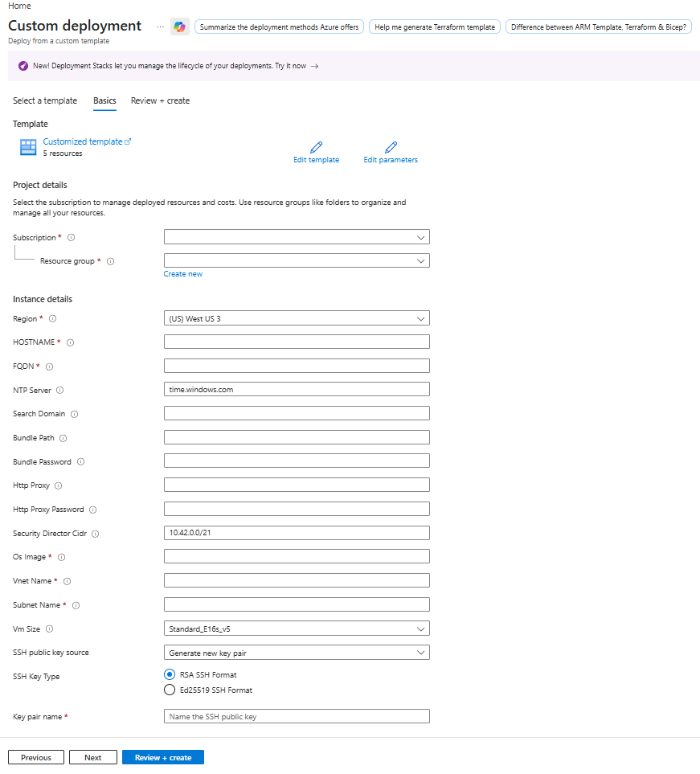Focus the Subnet Name input field
This screenshot has height=774, width=700.
[297, 604]
